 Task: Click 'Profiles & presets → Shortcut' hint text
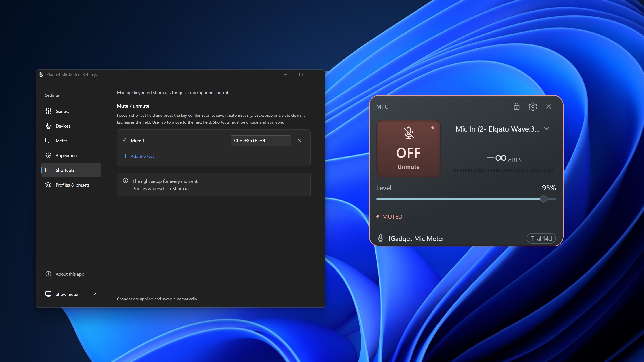161,189
